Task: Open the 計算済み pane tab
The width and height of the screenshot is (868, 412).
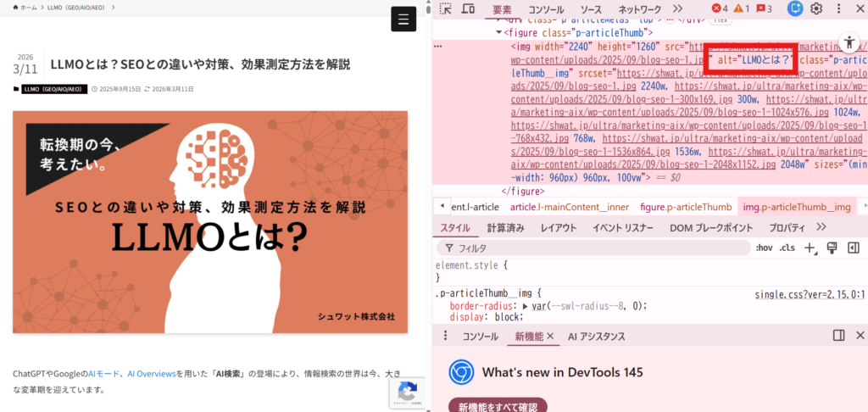Action: pos(505,227)
